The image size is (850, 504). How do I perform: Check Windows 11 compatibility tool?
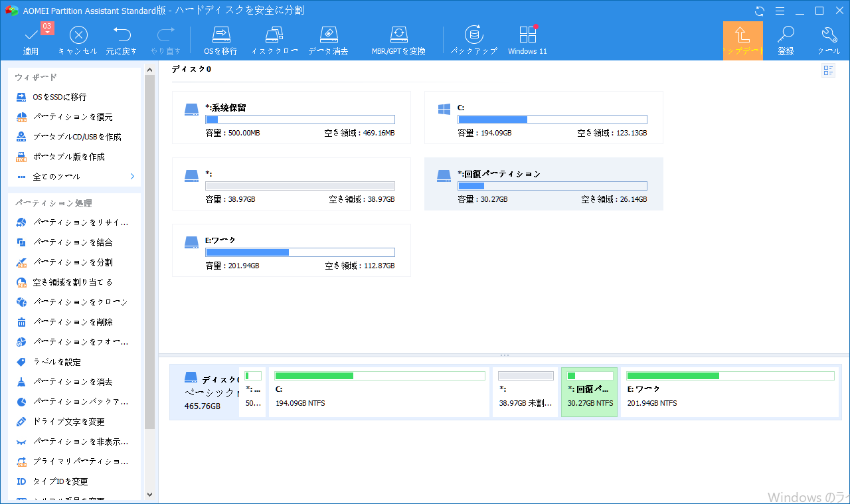527,41
